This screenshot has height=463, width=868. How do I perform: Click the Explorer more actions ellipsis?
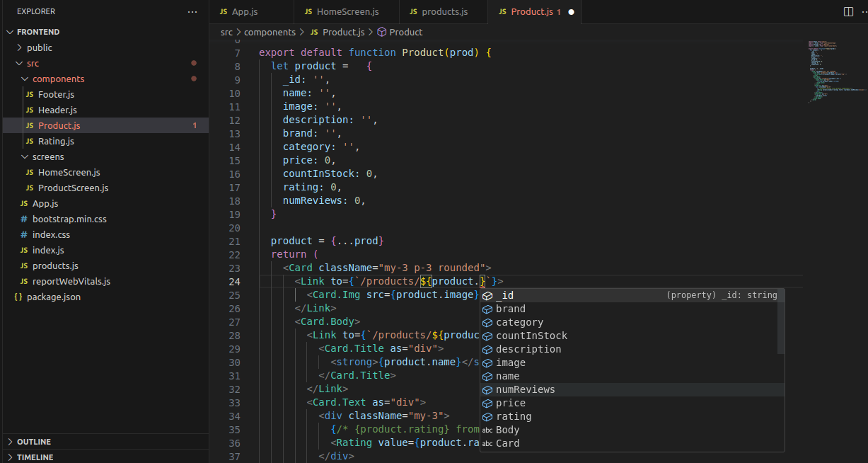pyautogui.click(x=192, y=11)
